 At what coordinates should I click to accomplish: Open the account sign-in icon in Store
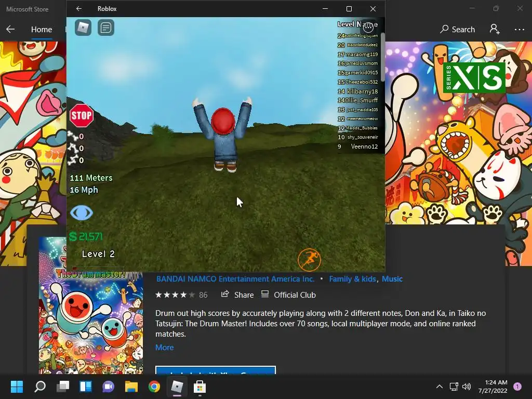click(495, 29)
